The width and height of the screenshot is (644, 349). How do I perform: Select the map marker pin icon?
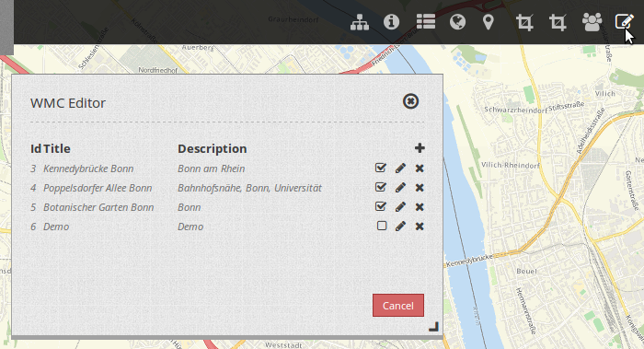click(x=488, y=22)
